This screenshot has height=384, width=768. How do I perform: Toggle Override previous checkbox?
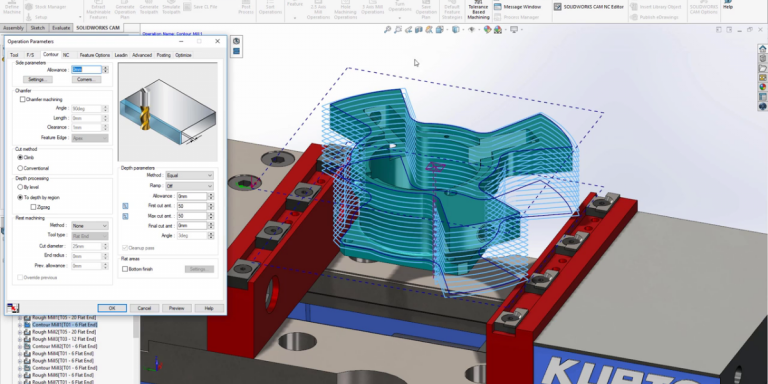point(20,277)
